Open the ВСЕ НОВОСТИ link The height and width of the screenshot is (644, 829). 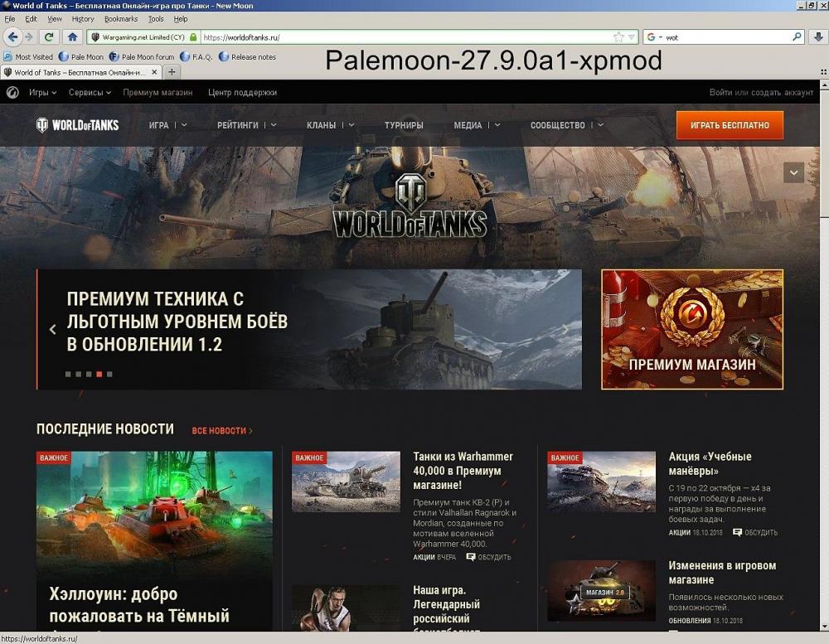[221, 431]
